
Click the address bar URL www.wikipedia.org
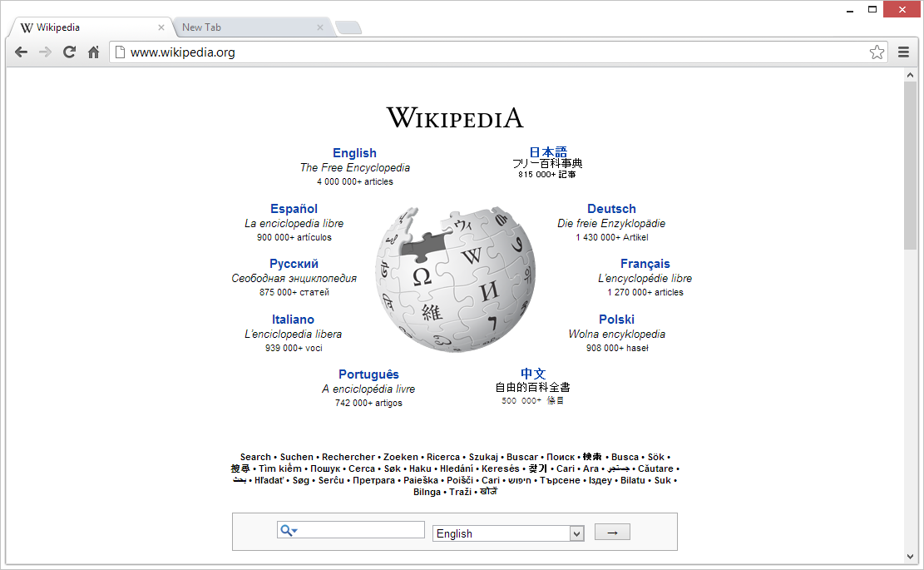tap(183, 52)
